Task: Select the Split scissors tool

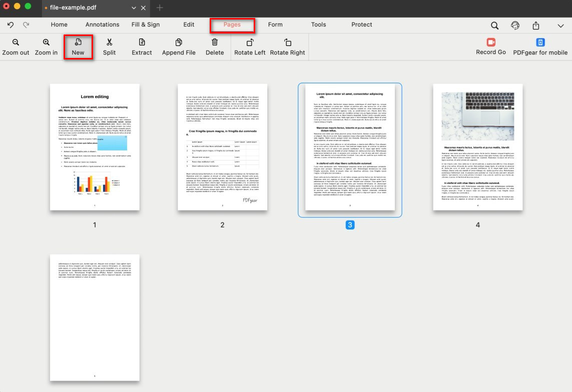Action: [109, 43]
